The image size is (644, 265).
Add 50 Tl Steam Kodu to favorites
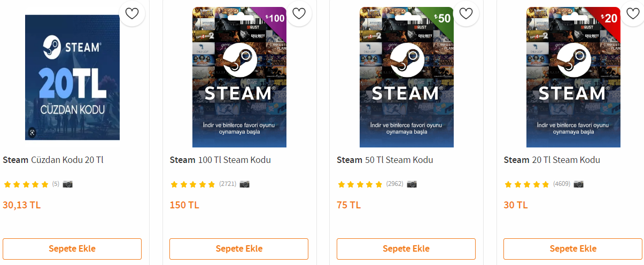(466, 13)
